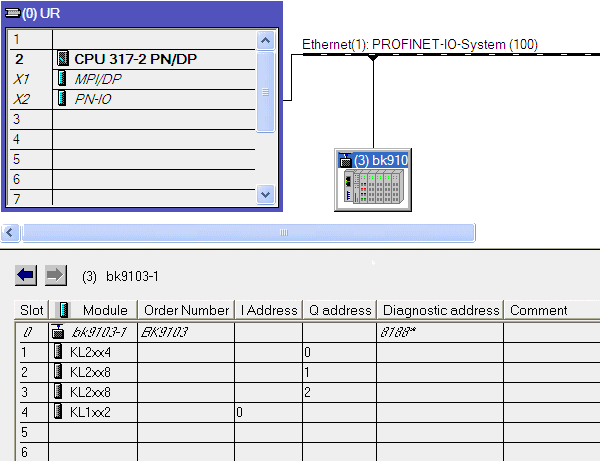Click the rack scrollbar down arrow
The image size is (600, 461).
[x=266, y=194]
